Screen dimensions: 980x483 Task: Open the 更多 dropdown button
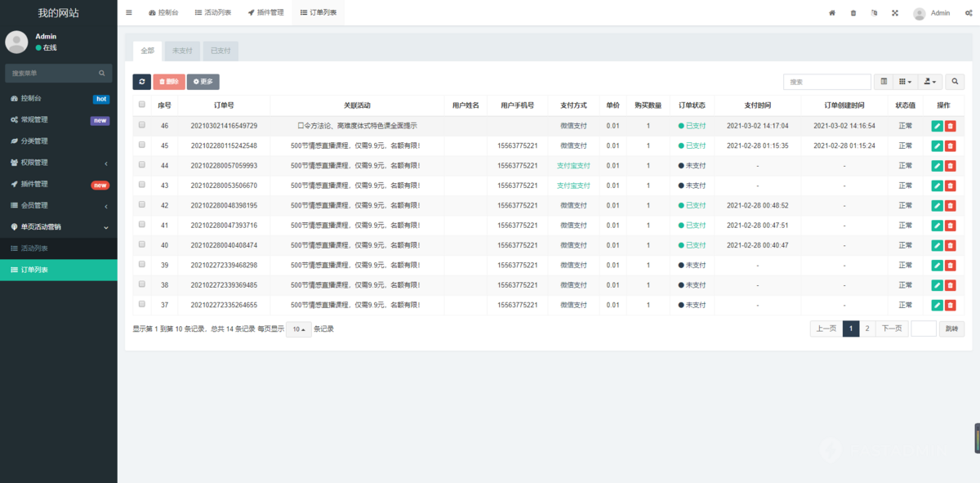(x=203, y=82)
